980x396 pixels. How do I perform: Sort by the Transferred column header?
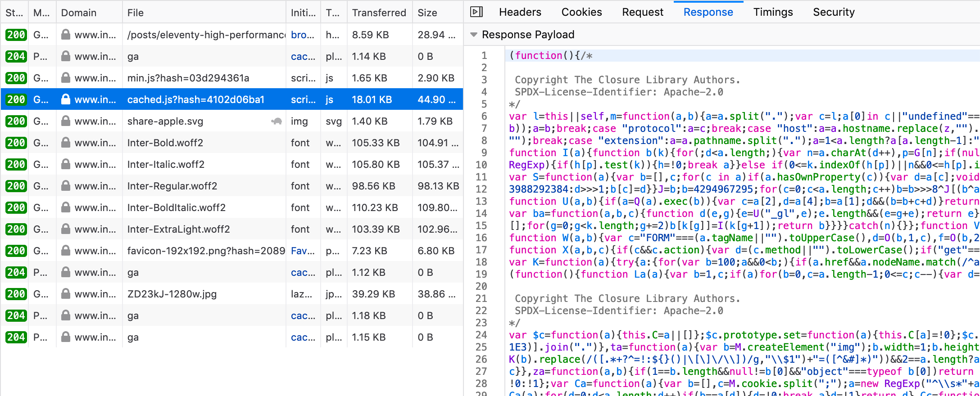click(380, 13)
